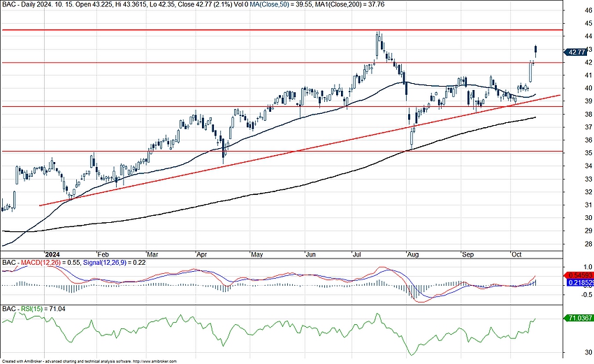Viewport: 594px width, 364px height.
Task: Click the MA(Close,50) = 39.55 legend
Action: click(x=281, y=4)
